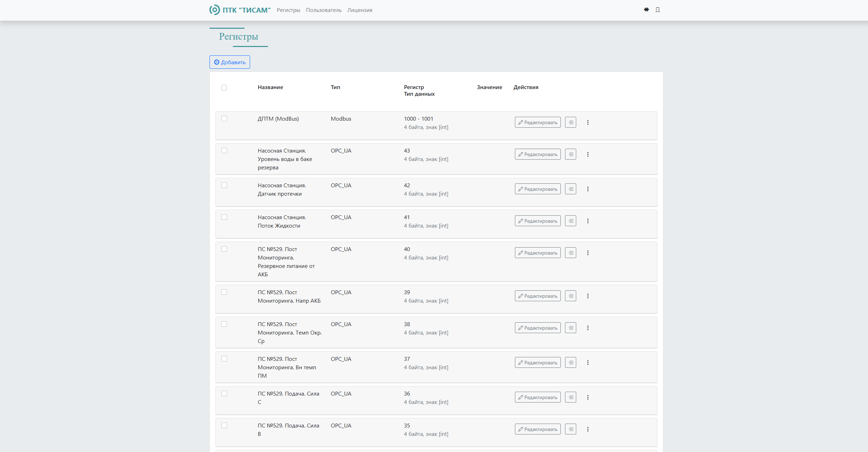
Task: Check the Вн темп ПМ row checkbox
Action: tap(224, 359)
